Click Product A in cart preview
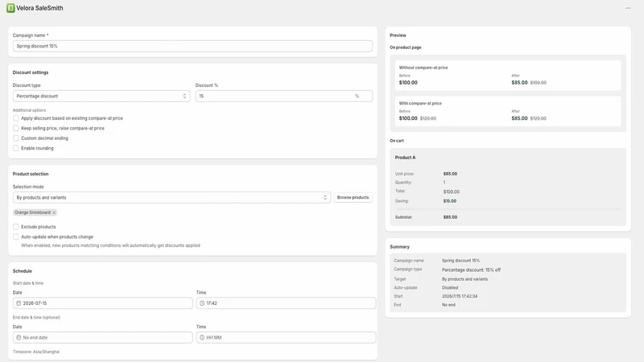The image size is (644, 362). tap(406, 158)
